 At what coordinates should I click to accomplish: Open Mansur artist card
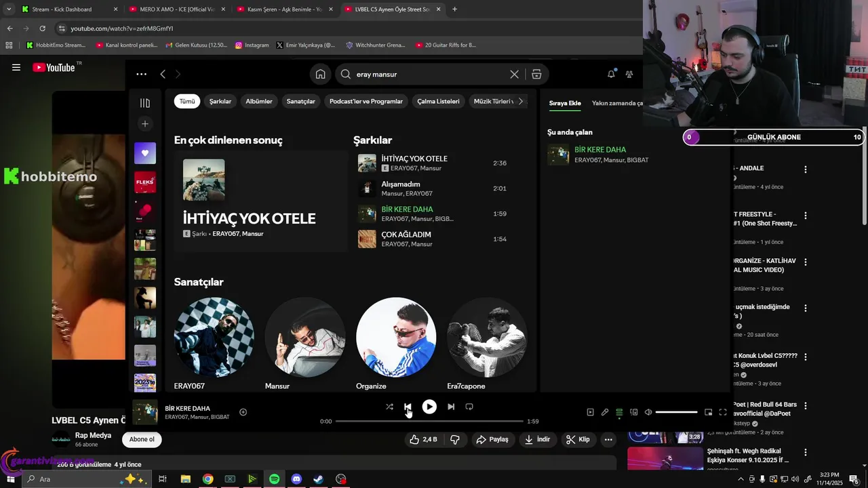point(305,344)
